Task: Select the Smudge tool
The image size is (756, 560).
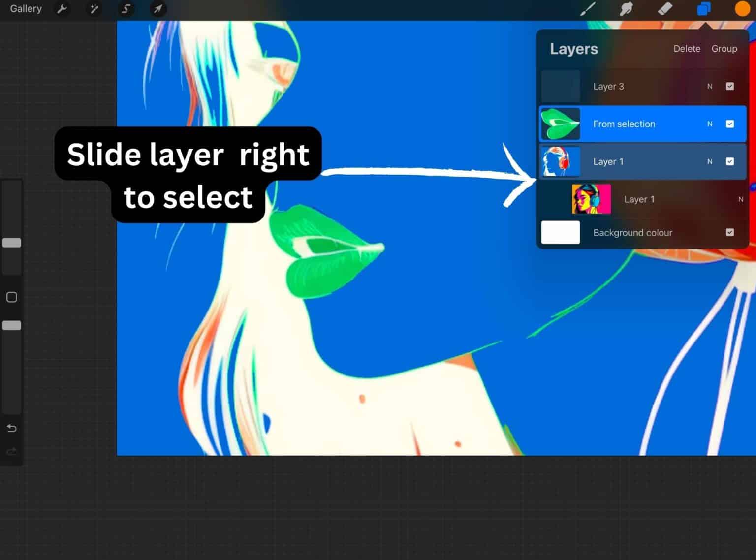Action: 626,9
